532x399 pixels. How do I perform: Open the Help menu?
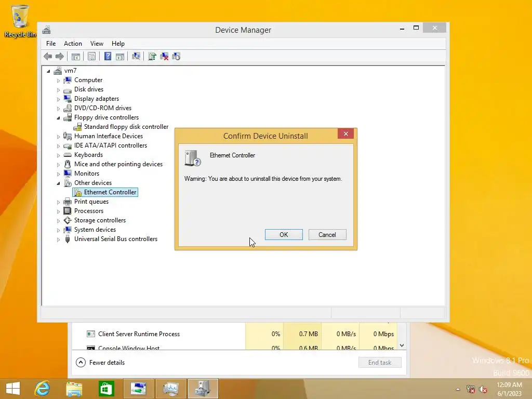(x=118, y=44)
